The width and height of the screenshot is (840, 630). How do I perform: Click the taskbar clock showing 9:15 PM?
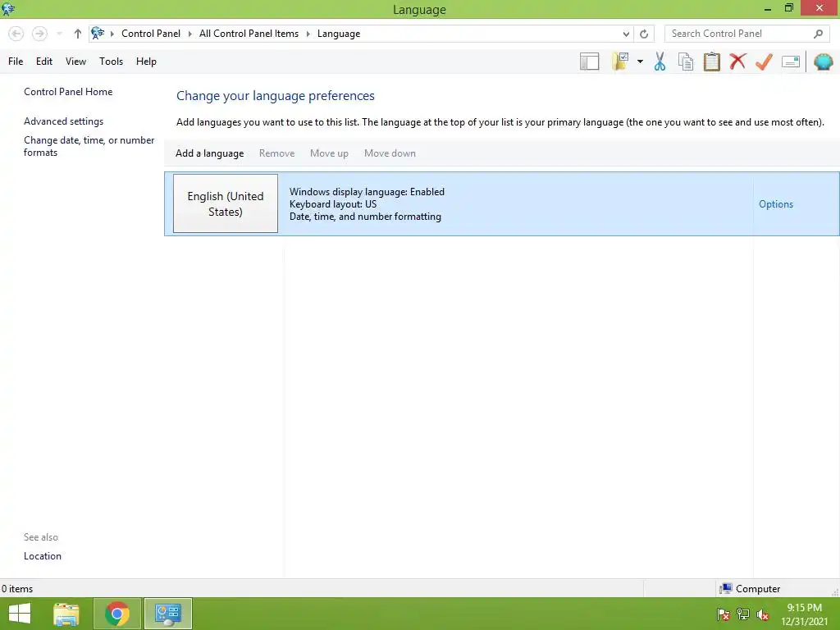(804, 614)
